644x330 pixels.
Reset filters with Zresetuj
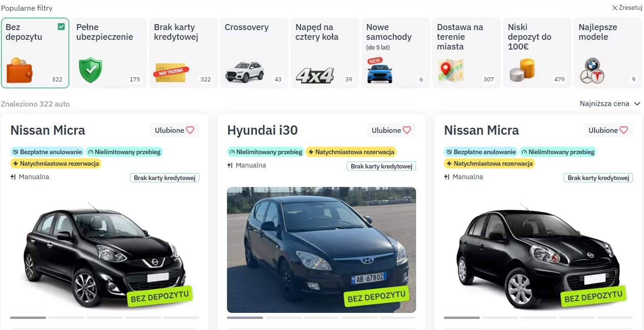[628, 8]
